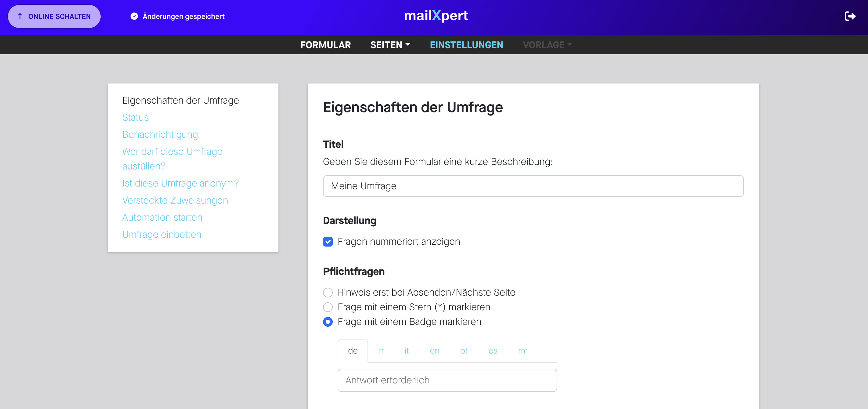The width and height of the screenshot is (868, 409).
Task: Jump to Benachrichtigung section link
Action: pyautogui.click(x=160, y=134)
